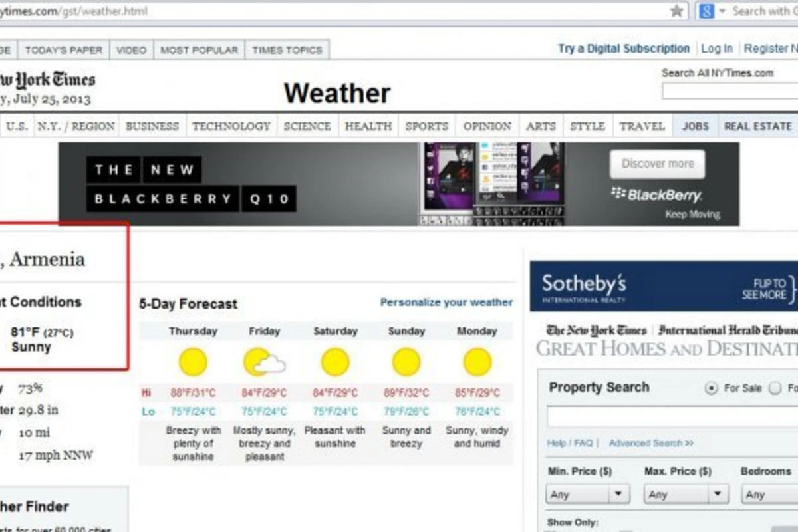The width and height of the screenshot is (798, 532).
Task: Expand the Max. Price dropdown
Action: coord(686,494)
